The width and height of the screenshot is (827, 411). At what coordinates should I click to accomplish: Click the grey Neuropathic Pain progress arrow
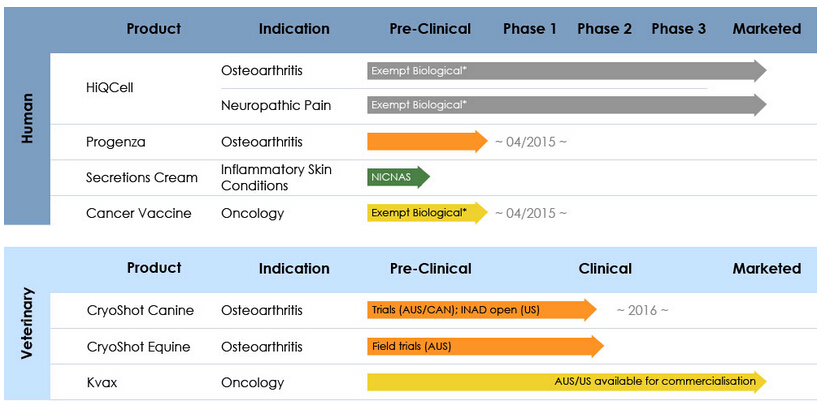click(x=565, y=105)
